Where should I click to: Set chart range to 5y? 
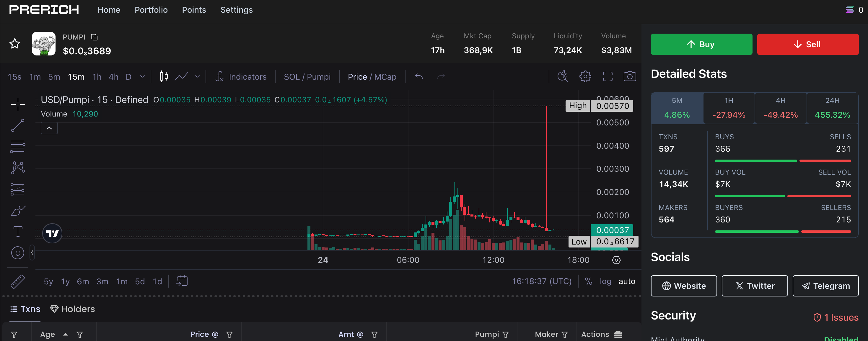48,281
